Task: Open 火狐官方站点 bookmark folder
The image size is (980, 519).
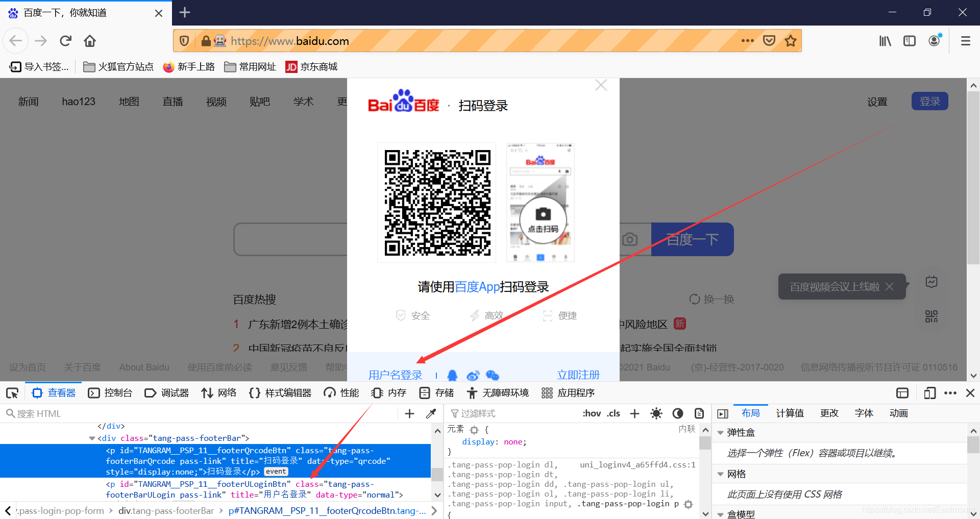Action: 118,67
